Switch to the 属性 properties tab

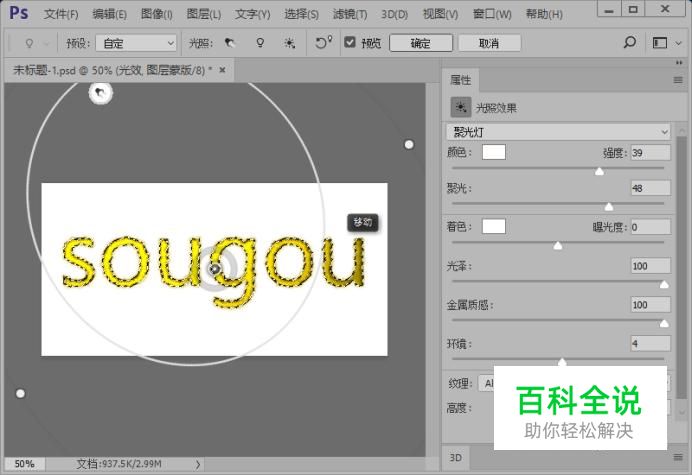pyautogui.click(x=460, y=80)
